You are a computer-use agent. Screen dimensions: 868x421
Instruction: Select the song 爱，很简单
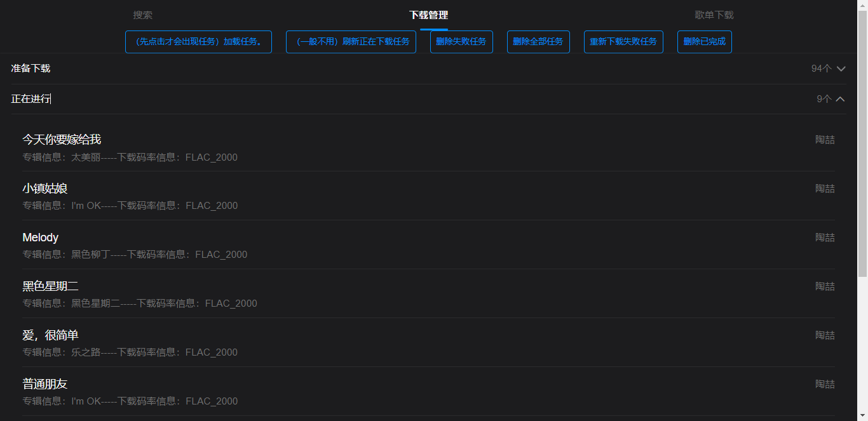(x=51, y=335)
